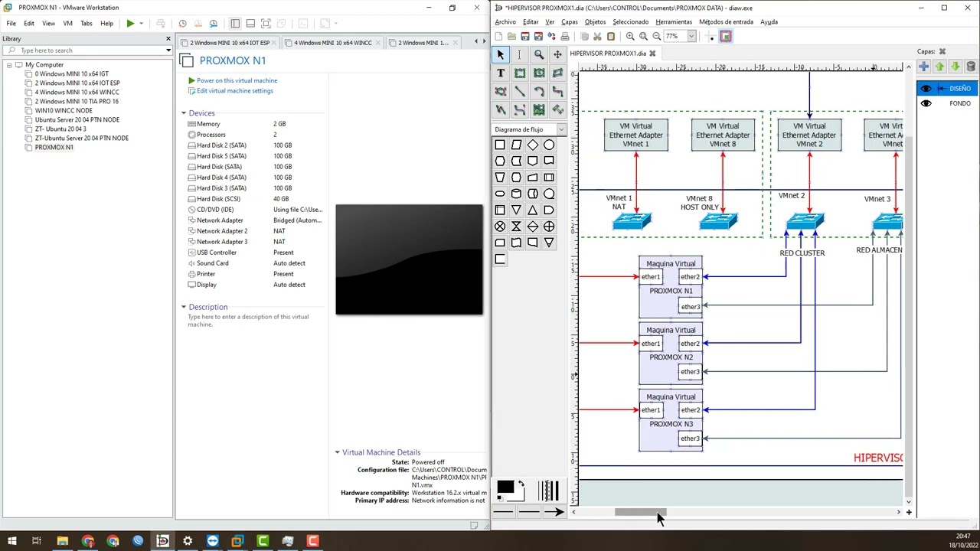Select Ubuntu Server 20 04 PTN NODE
The image size is (980, 551).
77,120
